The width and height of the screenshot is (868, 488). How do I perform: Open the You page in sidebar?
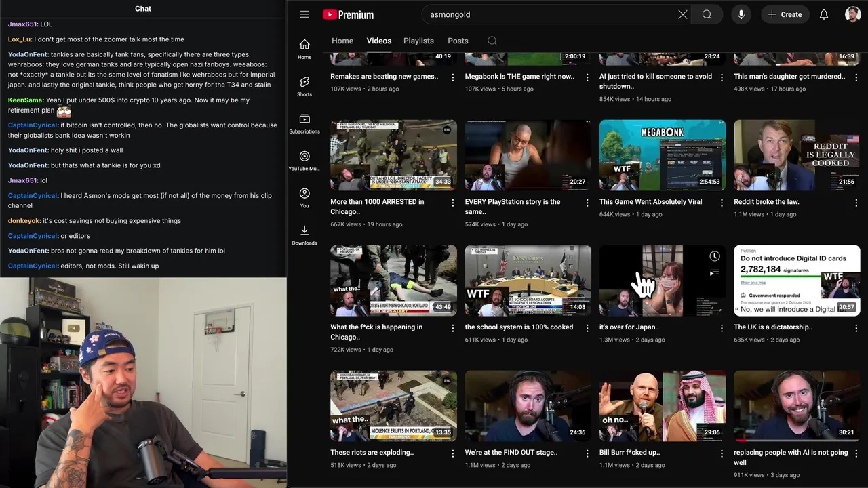pyautogui.click(x=304, y=199)
